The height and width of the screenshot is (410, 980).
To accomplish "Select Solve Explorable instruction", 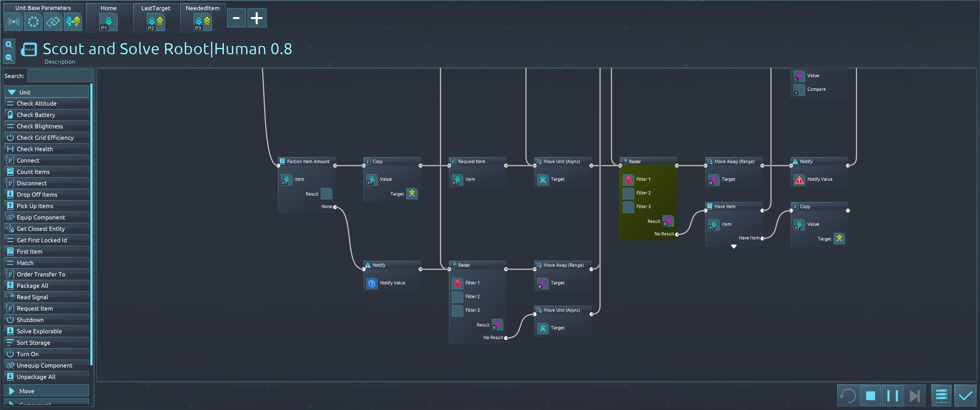I will click(39, 331).
